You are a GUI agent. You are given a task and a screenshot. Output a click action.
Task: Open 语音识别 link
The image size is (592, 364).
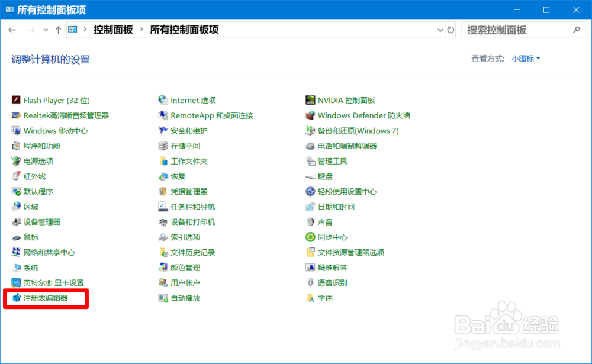tap(332, 283)
